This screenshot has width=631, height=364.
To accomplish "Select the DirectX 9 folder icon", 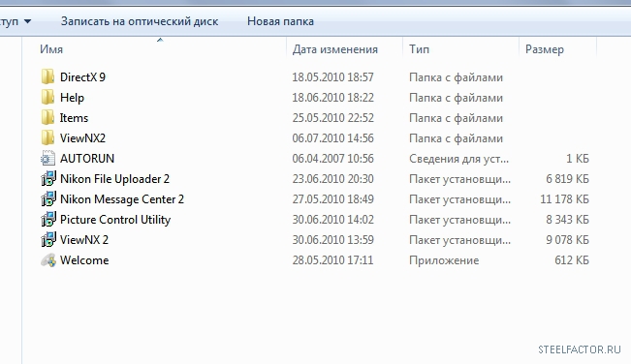I will tap(47, 76).
